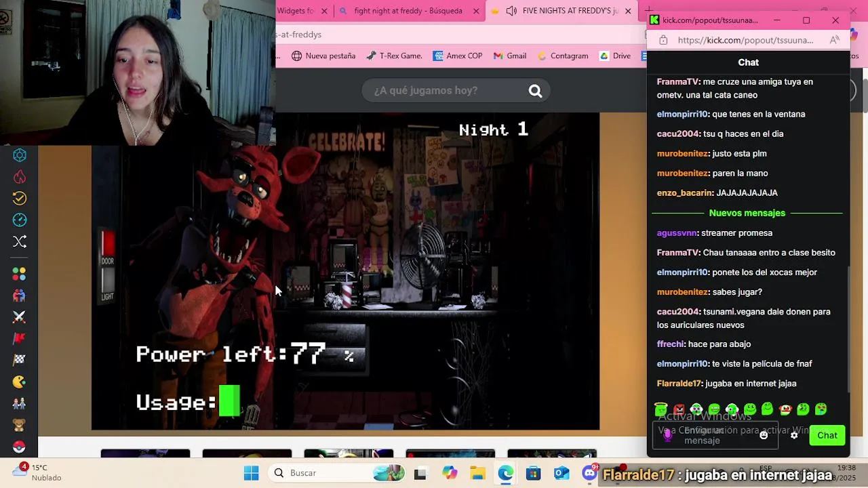This screenshot has height=488, width=868.
Task: Switch to the Widgets browser tab
Action: (304, 11)
